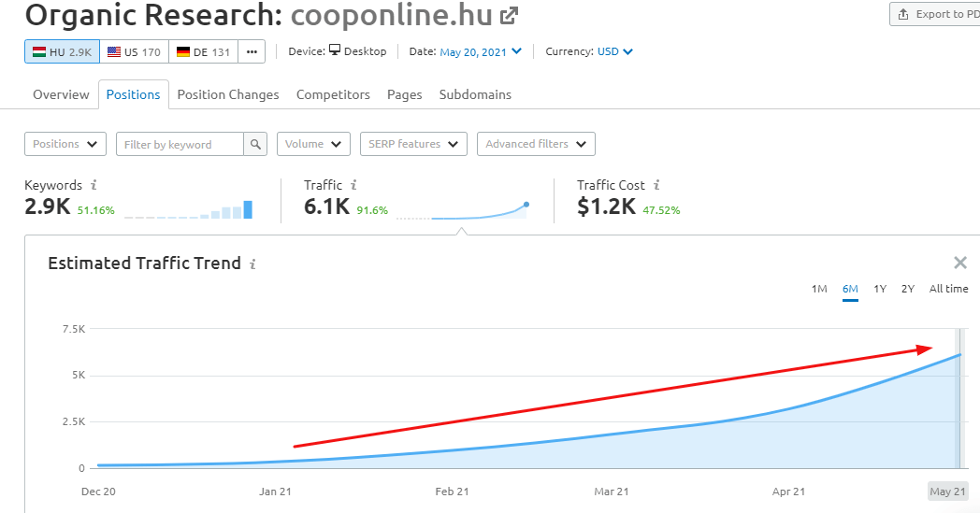
Task: Switch to the Subdomains tab
Action: pos(475,94)
